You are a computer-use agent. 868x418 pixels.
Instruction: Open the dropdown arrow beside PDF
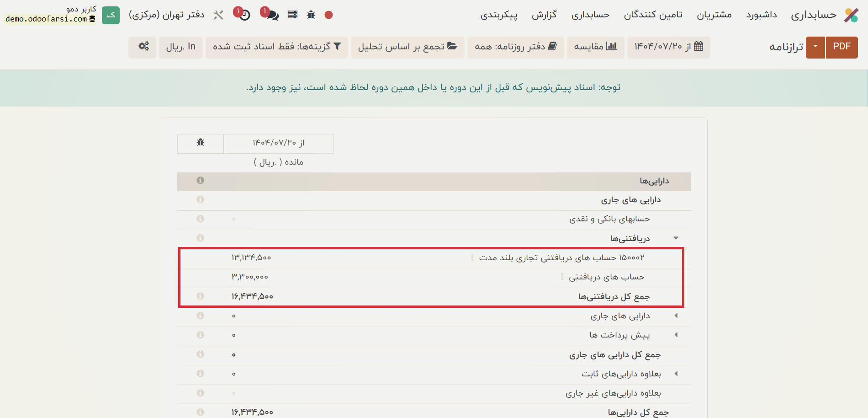(815, 47)
